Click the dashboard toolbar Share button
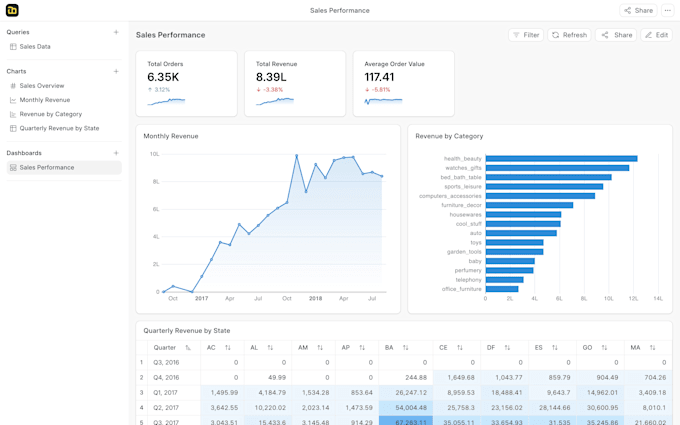Screen dimensions: 680x425 tap(616, 35)
